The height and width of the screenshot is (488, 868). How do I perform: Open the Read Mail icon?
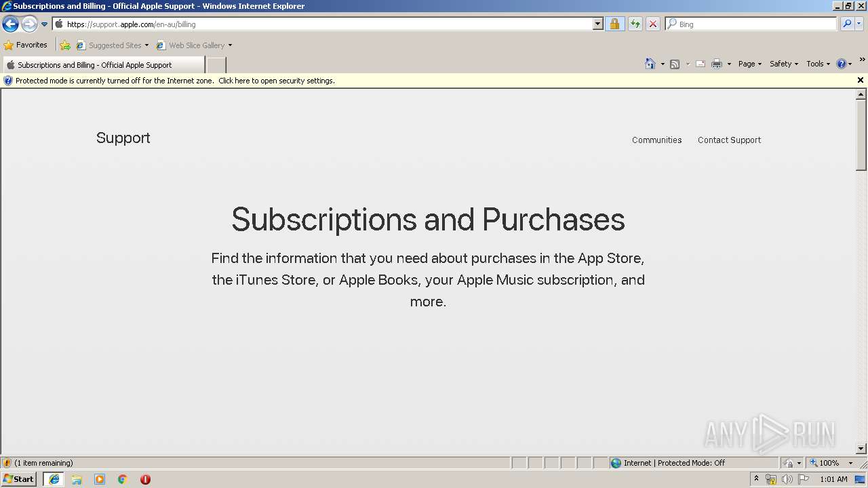701,64
